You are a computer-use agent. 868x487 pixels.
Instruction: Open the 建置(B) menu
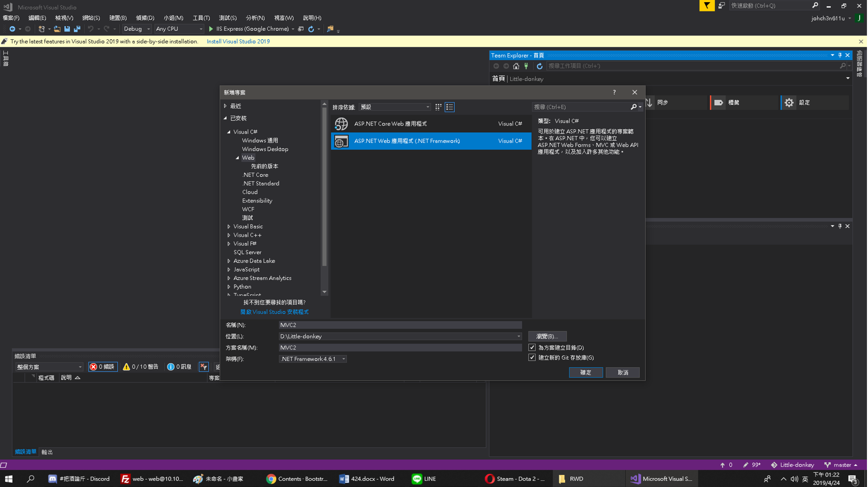tap(118, 18)
